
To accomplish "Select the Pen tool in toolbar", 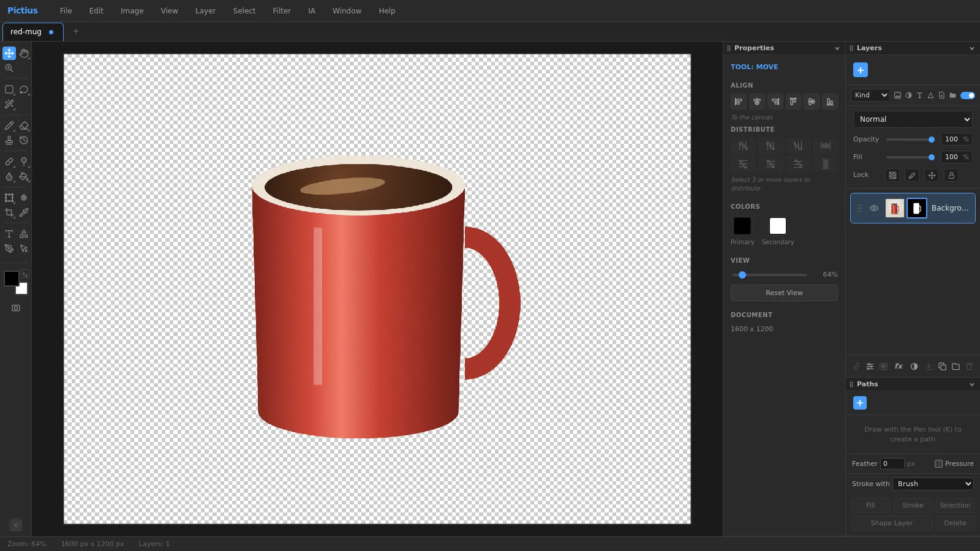I will pyautogui.click(x=9, y=249).
